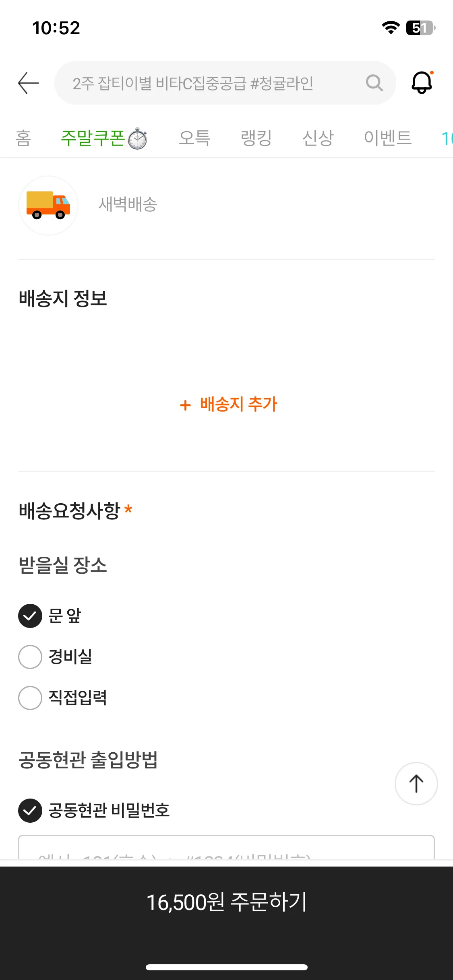Screen dimensions: 453x980
Task: Switch to the 홈 tab
Action: tap(23, 138)
